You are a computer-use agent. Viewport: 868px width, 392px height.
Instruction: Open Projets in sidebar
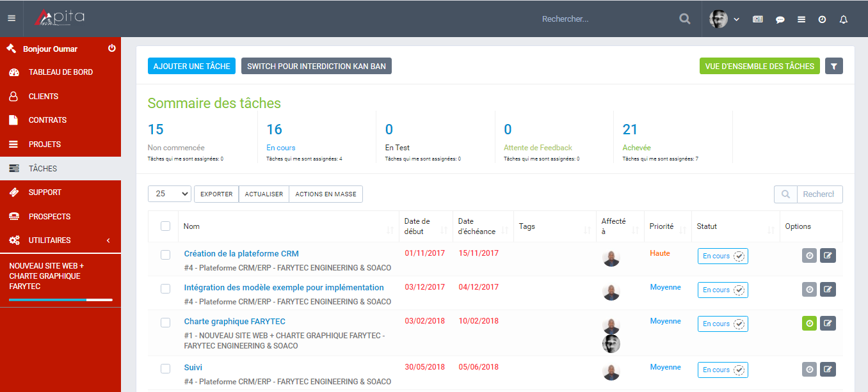coord(60,145)
